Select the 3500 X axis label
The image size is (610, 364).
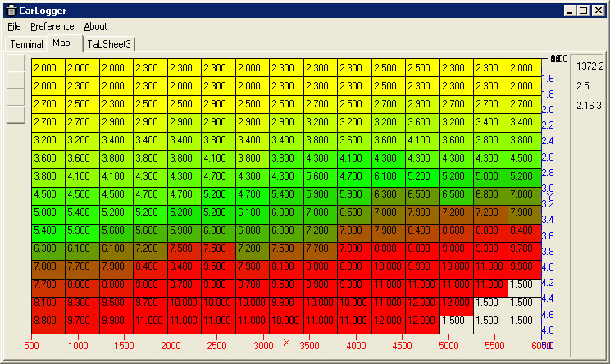pos(309,345)
